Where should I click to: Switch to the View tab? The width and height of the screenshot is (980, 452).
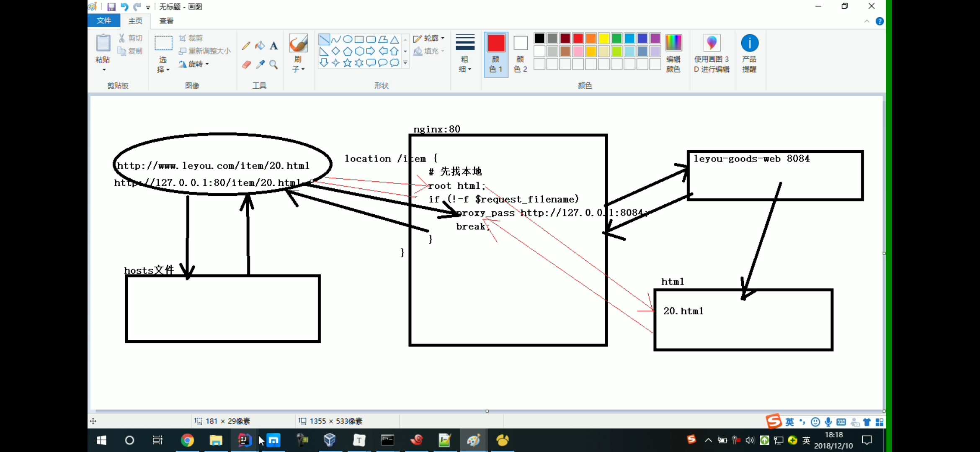pos(166,21)
